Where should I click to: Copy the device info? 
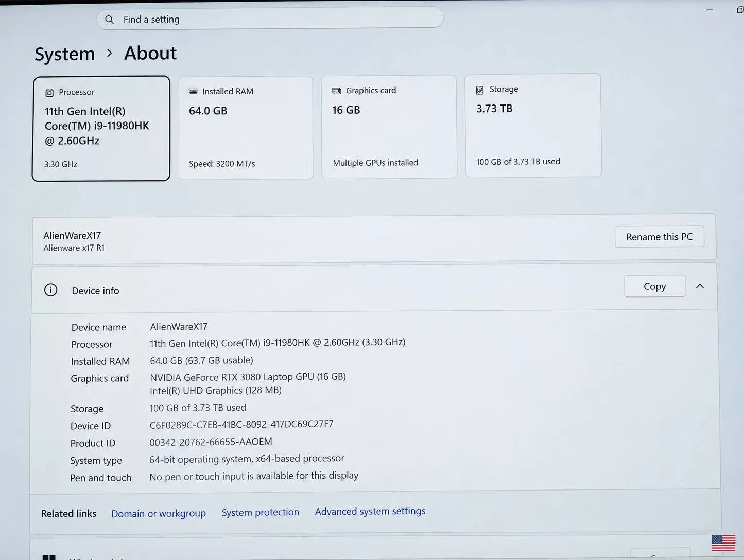coord(654,286)
